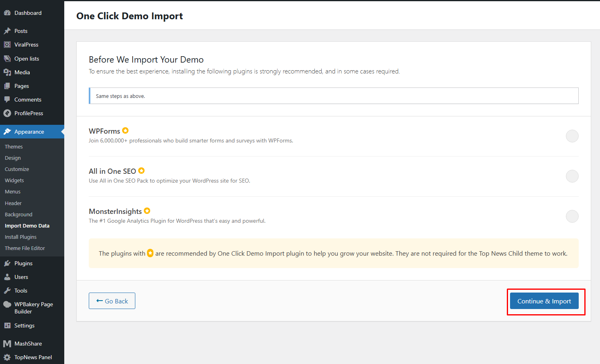Open Install Plugins submenu
This screenshot has height=364, width=600.
[20, 237]
